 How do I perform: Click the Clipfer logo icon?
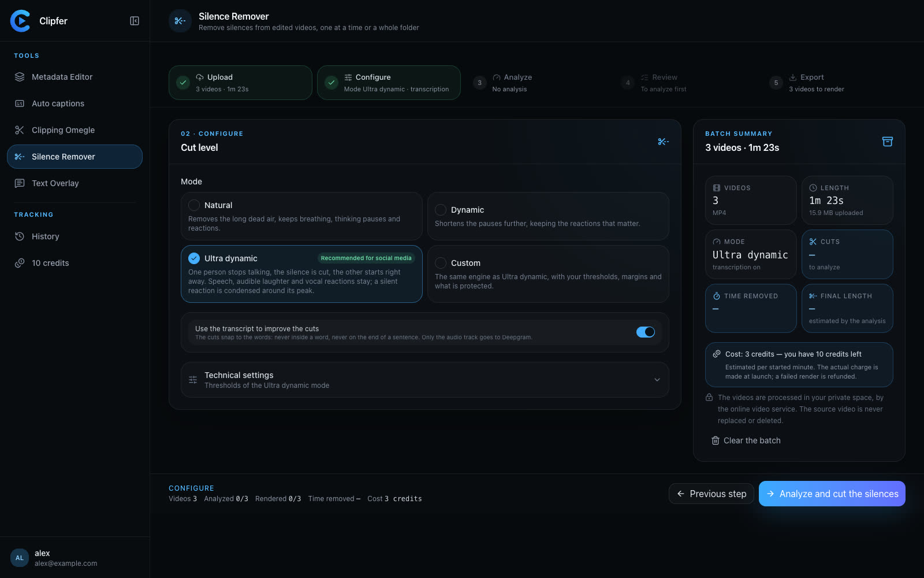(x=20, y=21)
